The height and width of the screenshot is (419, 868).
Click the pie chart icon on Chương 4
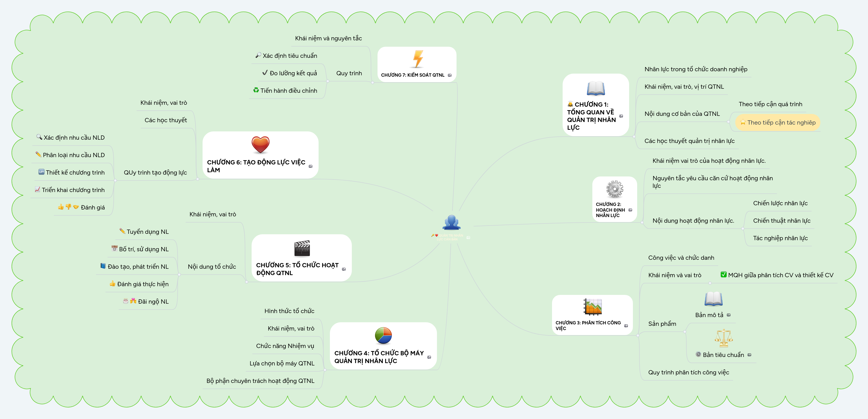(x=383, y=336)
